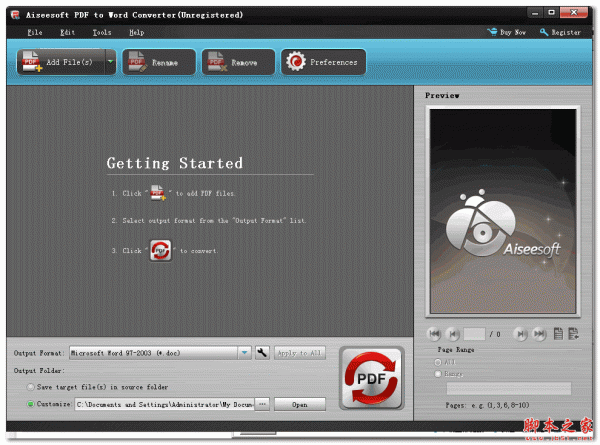This screenshot has height=445, width=600.
Task: Start conversion with the large PDF button
Action: (x=371, y=378)
